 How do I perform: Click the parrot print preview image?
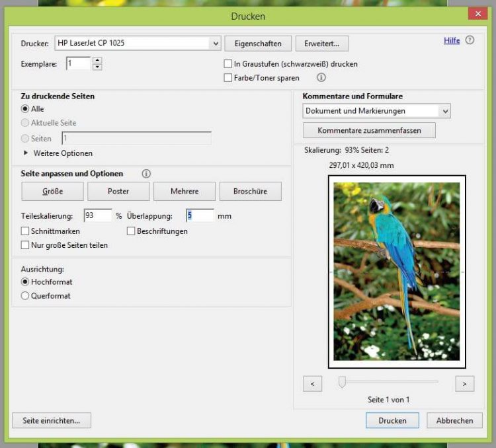[x=397, y=272]
